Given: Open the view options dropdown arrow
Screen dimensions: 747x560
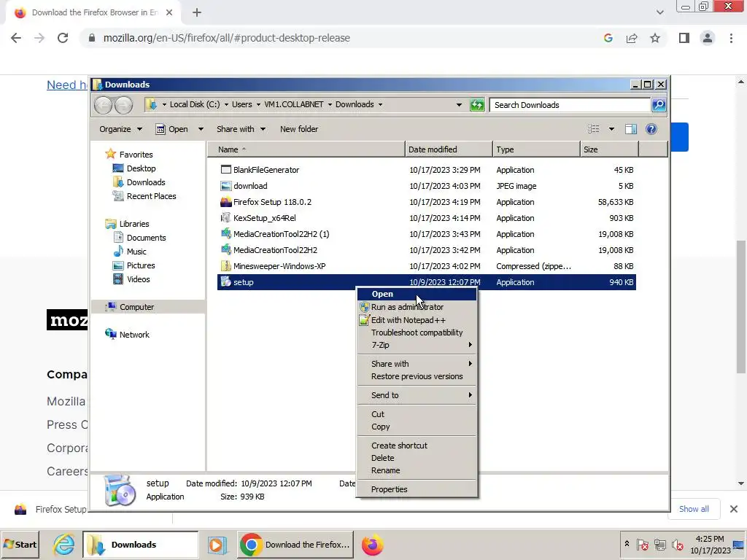Looking at the screenshot, I should [612, 129].
